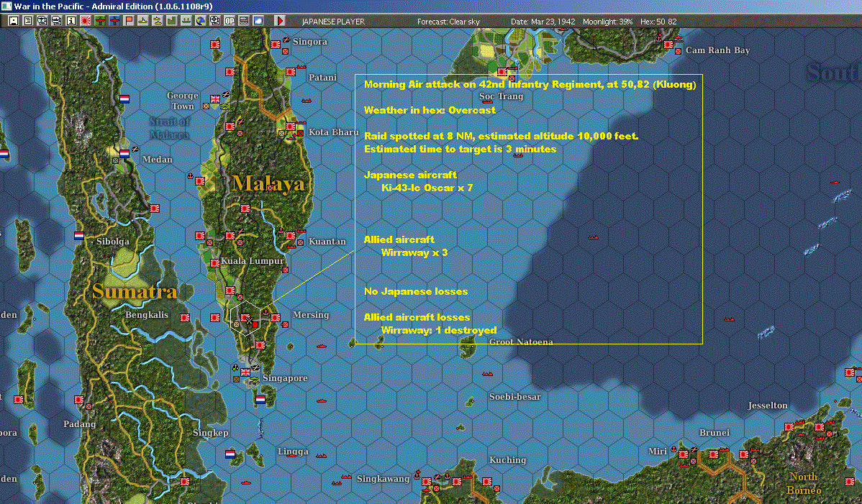Click the 'Morning Air attack on 42nd Infantry' heading
This screenshot has height=504, width=862.
pyautogui.click(x=530, y=84)
